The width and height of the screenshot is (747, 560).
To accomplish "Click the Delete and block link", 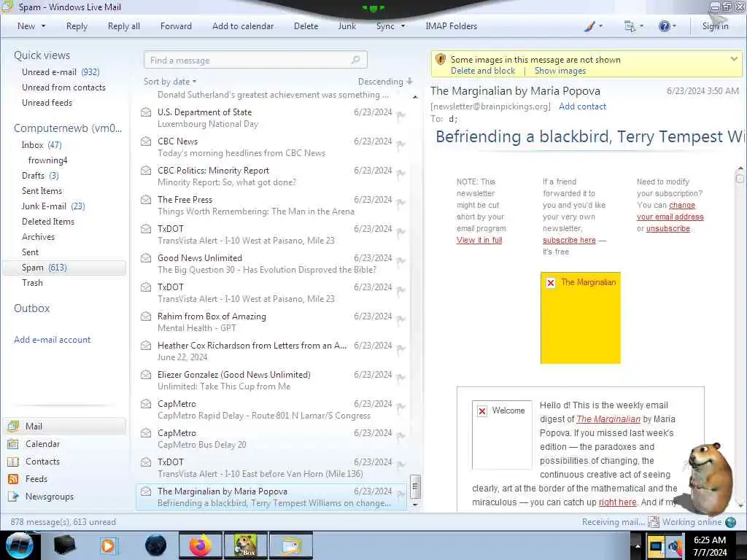I will (x=483, y=71).
